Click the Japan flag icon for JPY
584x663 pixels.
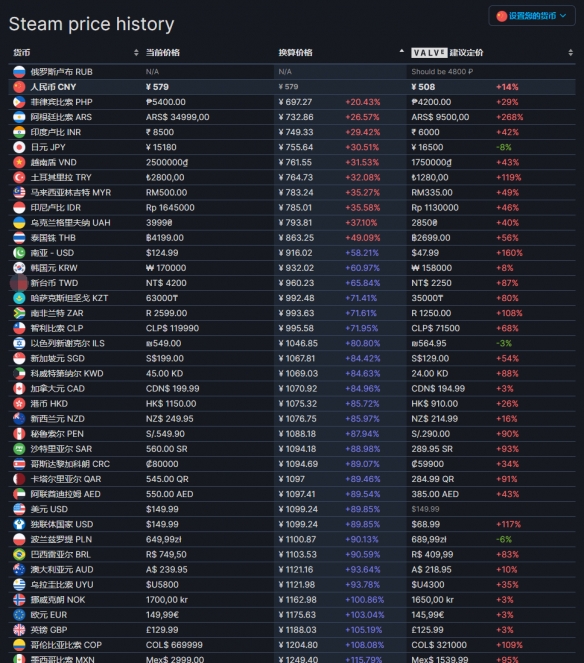pyautogui.click(x=19, y=147)
